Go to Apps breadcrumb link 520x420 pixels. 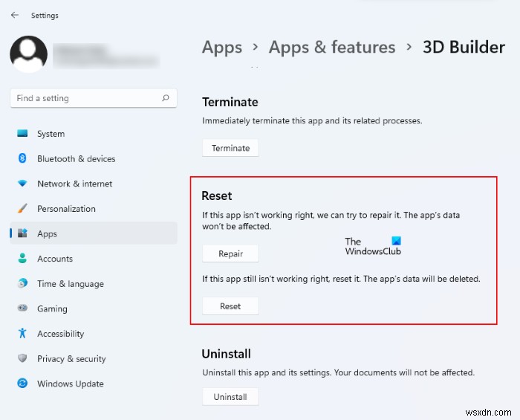tap(222, 48)
